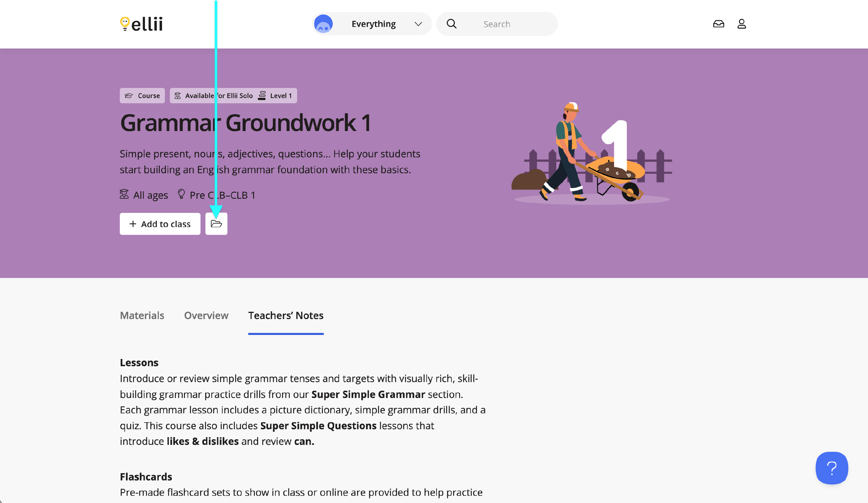This screenshot has height=503, width=868.
Task: Select the Teachers' Notes tab
Action: [x=286, y=315]
